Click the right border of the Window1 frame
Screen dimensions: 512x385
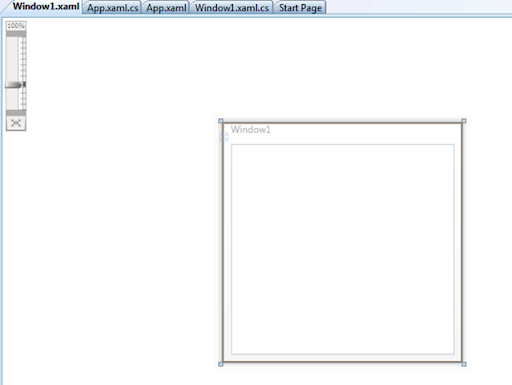click(462, 243)
